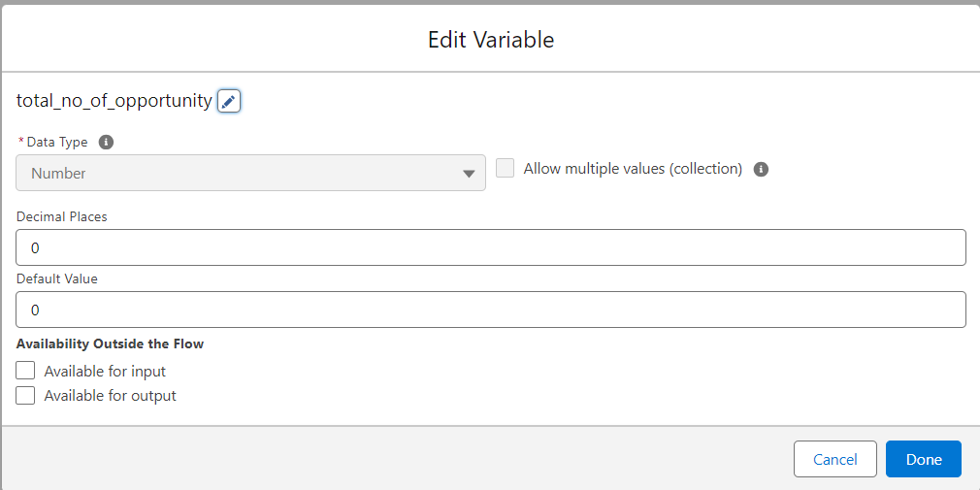Check the Available for input box
Viewport: 980px width, 490px height.
point(26,371)
